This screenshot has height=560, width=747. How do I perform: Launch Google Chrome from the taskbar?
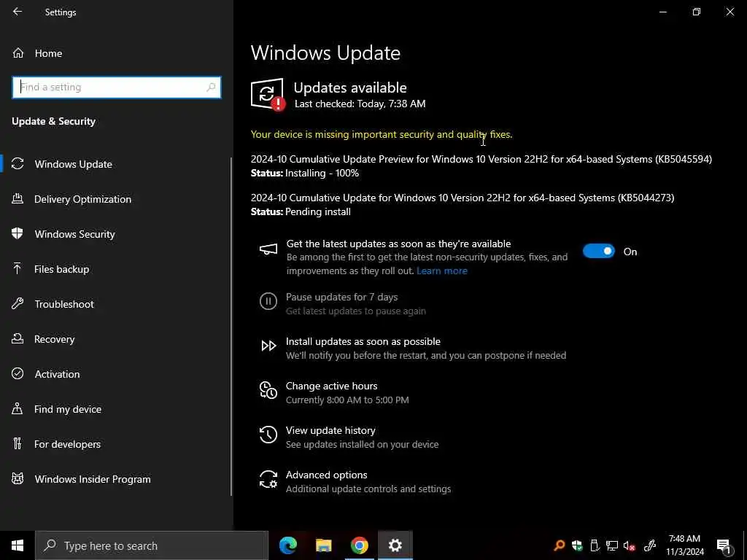coord(359,545)
